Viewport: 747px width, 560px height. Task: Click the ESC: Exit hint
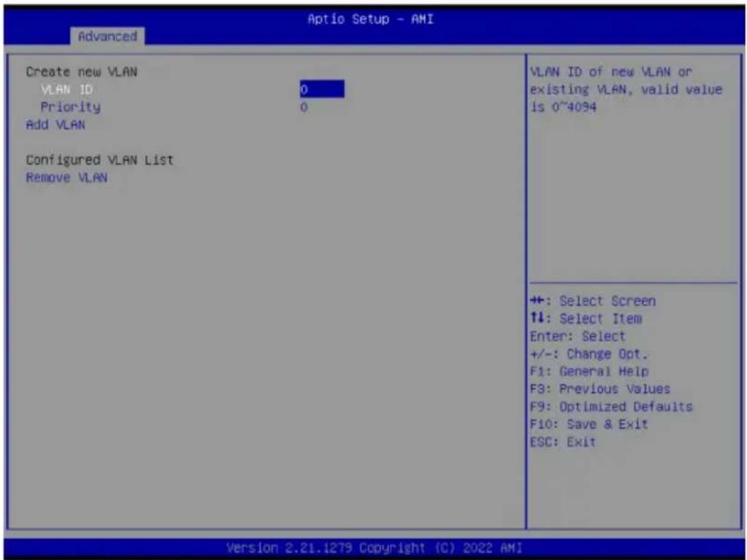tap(563, 442)
